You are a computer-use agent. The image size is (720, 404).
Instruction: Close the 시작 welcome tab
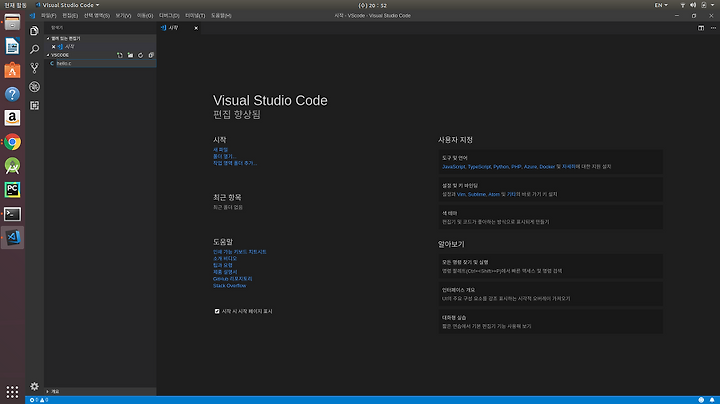pos(196,28)
